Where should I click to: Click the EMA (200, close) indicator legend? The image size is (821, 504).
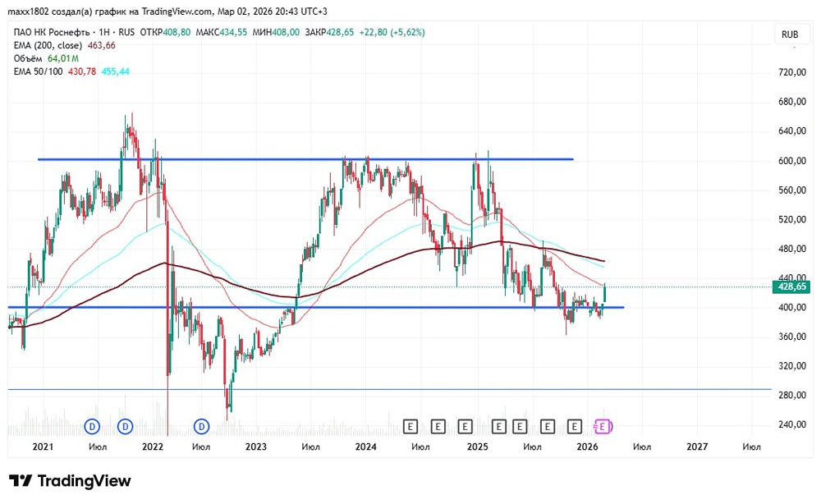coord(48,45)
